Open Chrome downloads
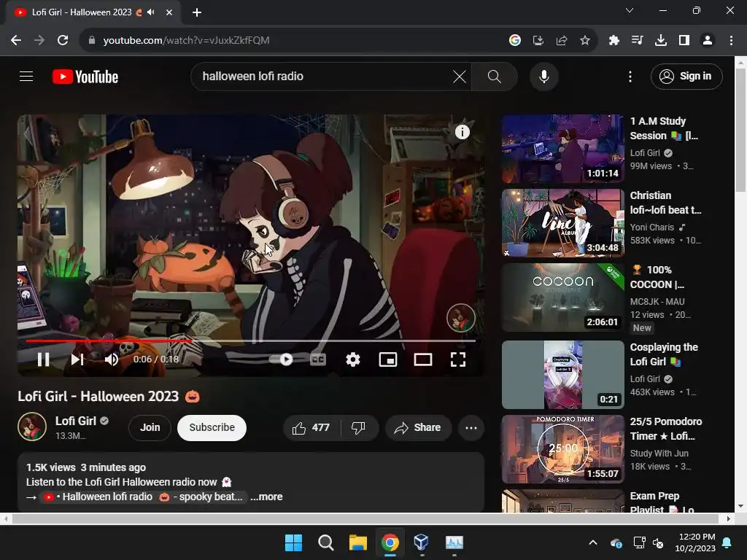The width and height of the screenshot is (747, 560). [x=661, y=41]
